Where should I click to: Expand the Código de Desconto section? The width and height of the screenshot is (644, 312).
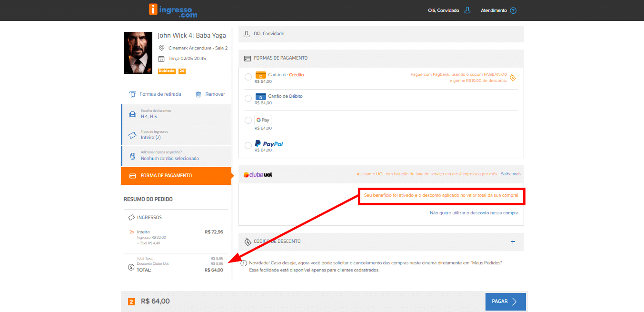[513, 242]
